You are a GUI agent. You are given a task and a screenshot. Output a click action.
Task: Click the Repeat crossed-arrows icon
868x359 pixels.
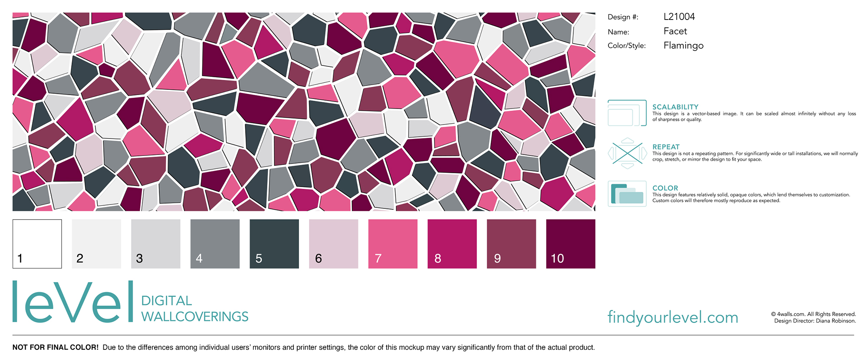click(x=627, y=153)
